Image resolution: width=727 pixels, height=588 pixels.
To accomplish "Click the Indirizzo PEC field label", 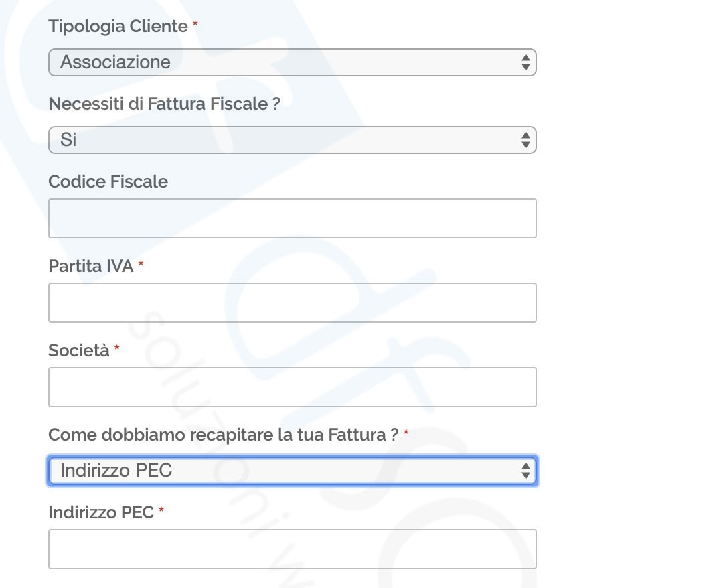I will pyautogui.click(x=101, y=512).
